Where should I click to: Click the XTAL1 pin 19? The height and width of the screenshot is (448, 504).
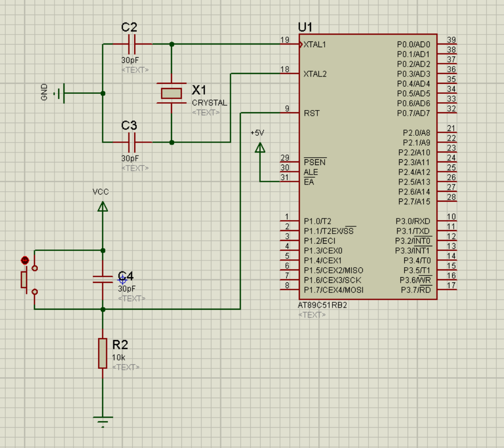pos(289,44)
